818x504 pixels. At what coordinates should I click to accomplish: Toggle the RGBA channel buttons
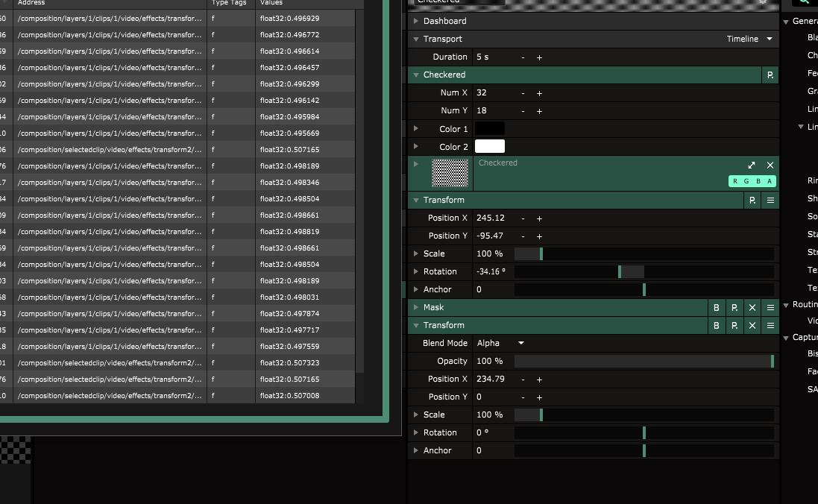pyautogui.click(x=752, y=181)
